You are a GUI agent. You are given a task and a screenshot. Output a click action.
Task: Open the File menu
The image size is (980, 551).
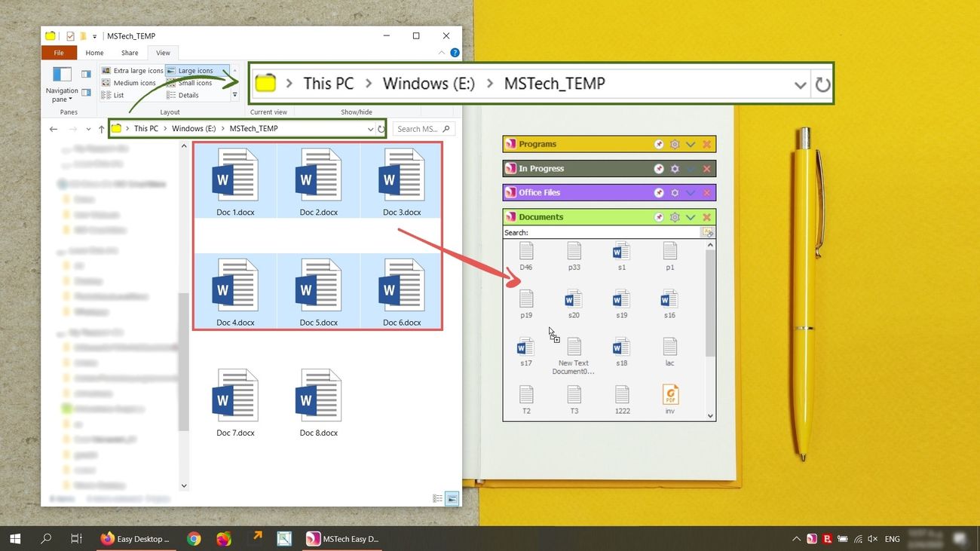pyautogui.click(x=59, y=53)
